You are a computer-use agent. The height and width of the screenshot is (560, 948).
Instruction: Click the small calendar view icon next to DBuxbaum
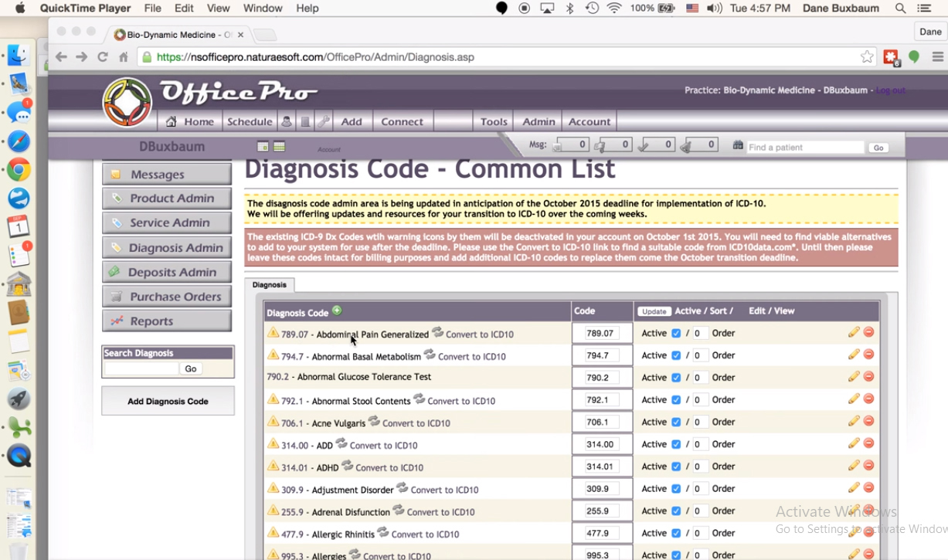pyautogui.click(x=263, y=146)
